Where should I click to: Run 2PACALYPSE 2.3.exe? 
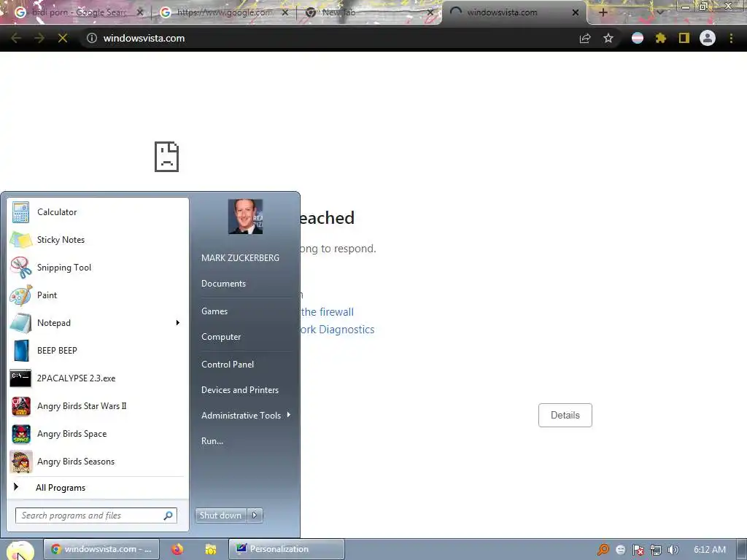98,378
